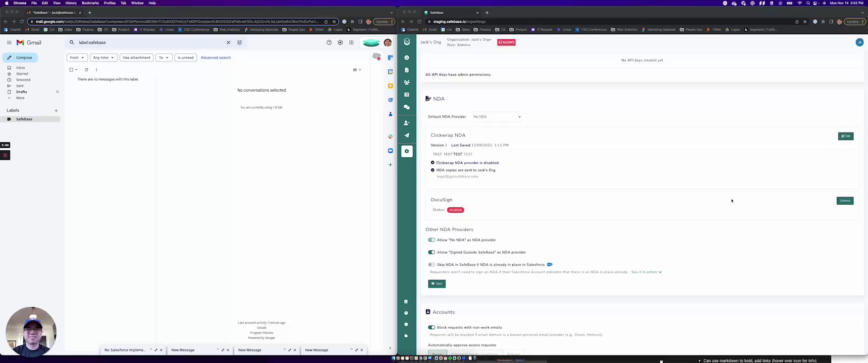Open Google Calendar in the Gmail side panel
The height and width of the screenshot is (363, 868).
coord(390,72)
